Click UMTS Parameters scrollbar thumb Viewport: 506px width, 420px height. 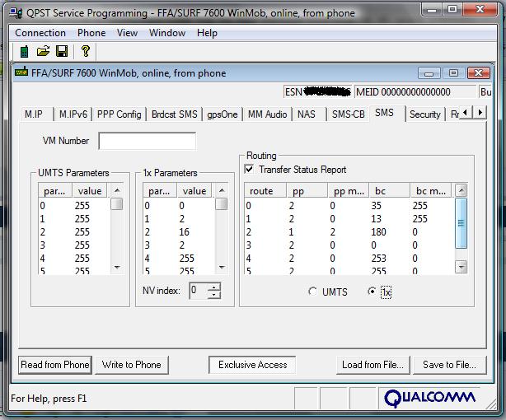tap(117, 204)
